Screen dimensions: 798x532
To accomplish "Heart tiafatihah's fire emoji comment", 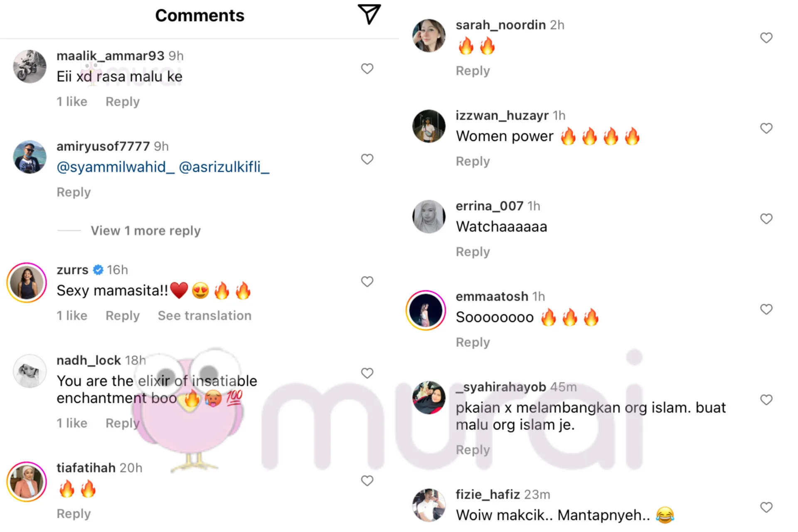I will coord(367,481).
